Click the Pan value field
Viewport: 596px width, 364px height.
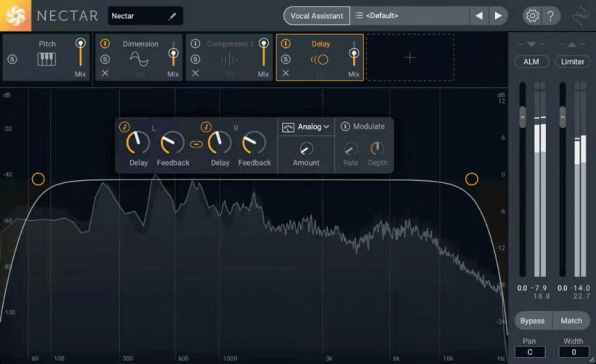pyautogui.click(x=530, y=352)
